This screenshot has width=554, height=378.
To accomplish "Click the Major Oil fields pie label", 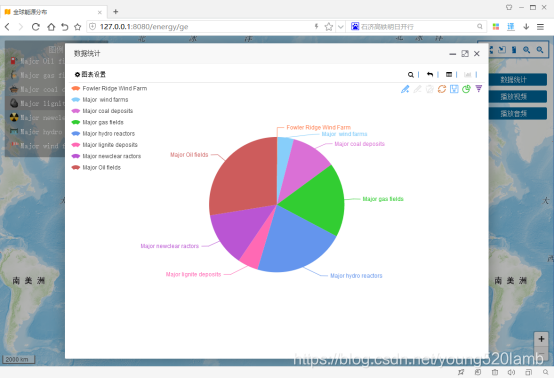I will point(189,155).
